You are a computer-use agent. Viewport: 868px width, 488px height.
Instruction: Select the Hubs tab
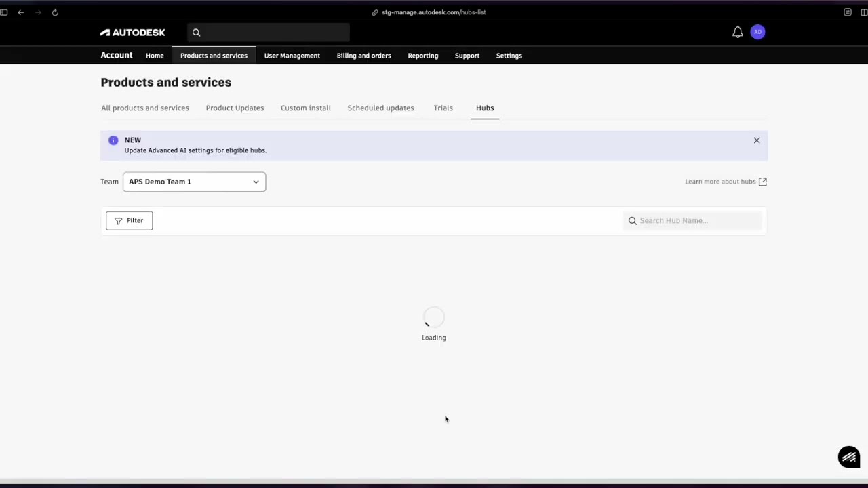point(485,108)
